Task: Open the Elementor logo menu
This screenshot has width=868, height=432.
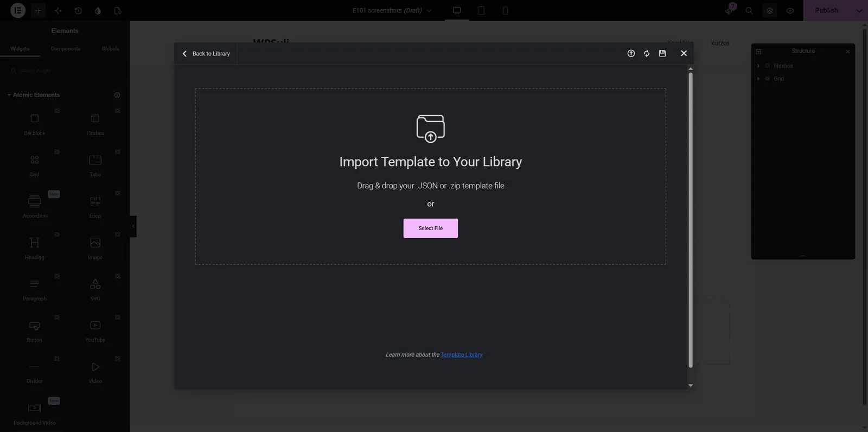Action: [18, 10]
